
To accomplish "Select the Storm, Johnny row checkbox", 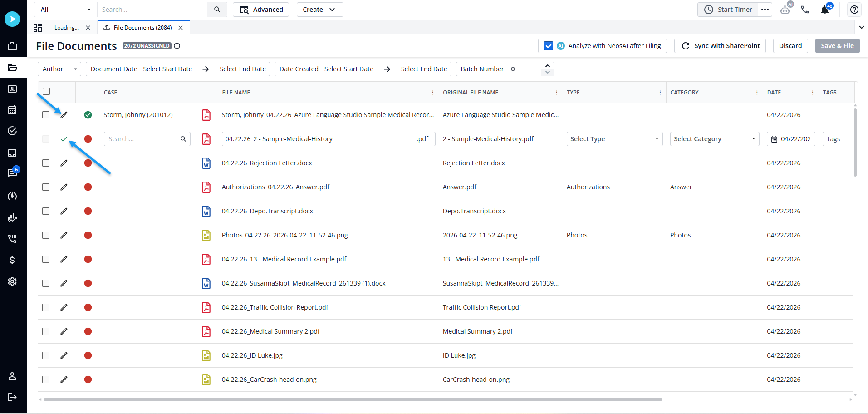I will 46,115.
